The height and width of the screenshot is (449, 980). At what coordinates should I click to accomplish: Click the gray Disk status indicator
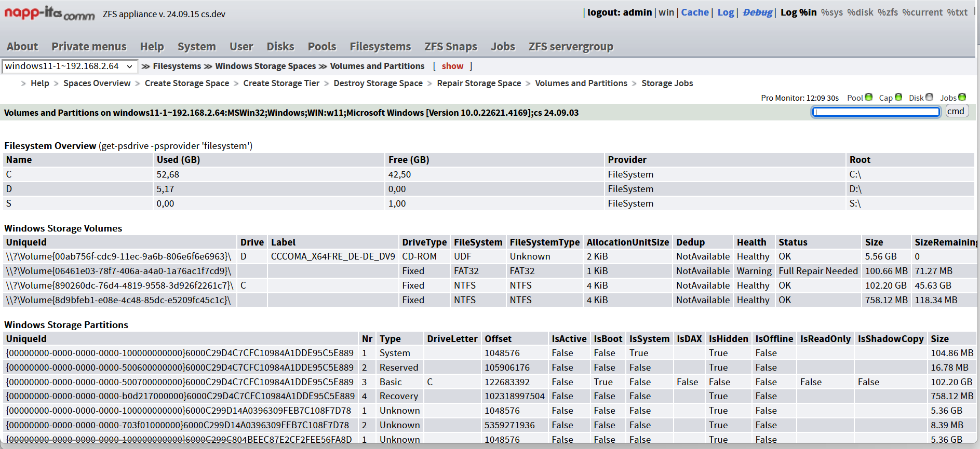click(929, 97)
